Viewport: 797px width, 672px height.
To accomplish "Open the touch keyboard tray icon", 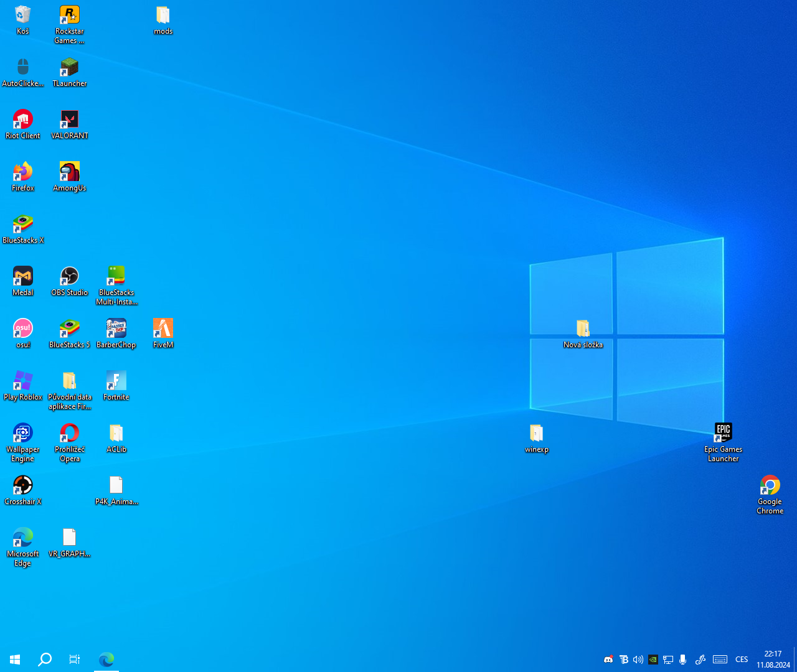I will (720, 660).
